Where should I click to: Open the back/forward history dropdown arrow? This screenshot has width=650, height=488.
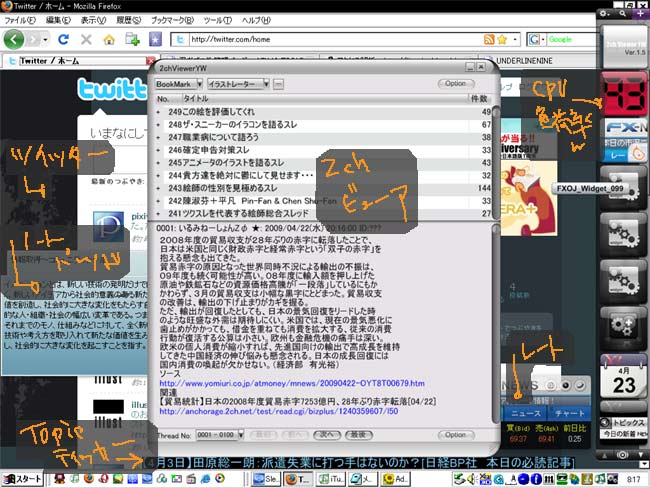(x=46, y=39)
